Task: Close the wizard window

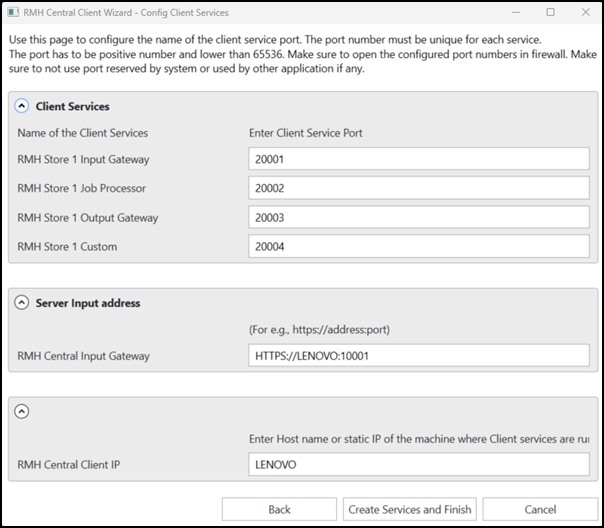Action: tap(586, 12)
